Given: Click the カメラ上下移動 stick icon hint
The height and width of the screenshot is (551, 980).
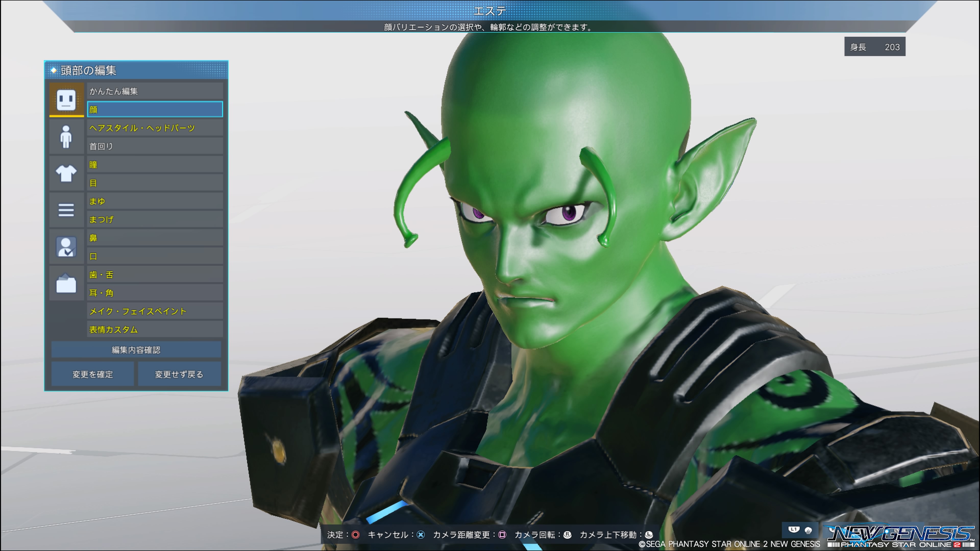Looking at the screenshot, I should (x=649, y=535).
